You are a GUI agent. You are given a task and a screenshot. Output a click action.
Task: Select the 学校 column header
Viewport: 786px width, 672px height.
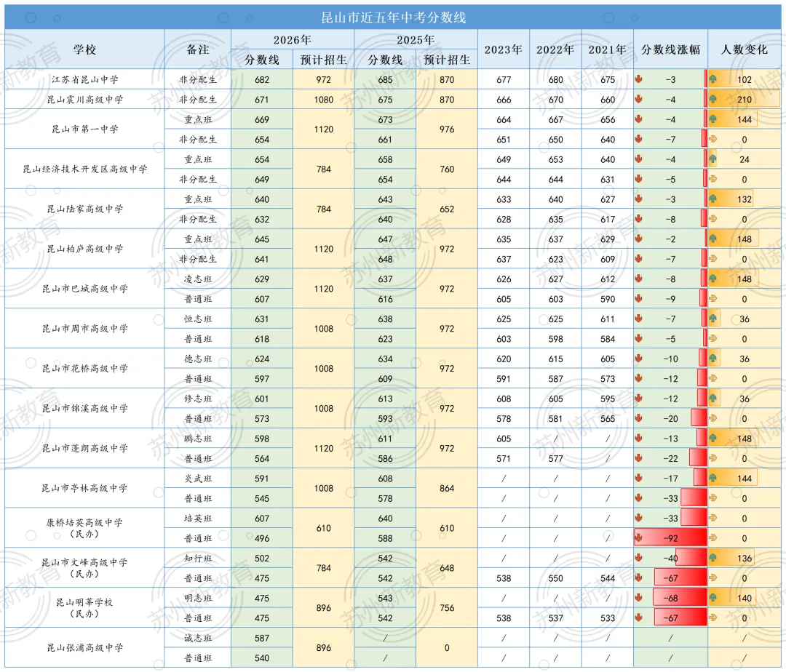pos(84,49)
